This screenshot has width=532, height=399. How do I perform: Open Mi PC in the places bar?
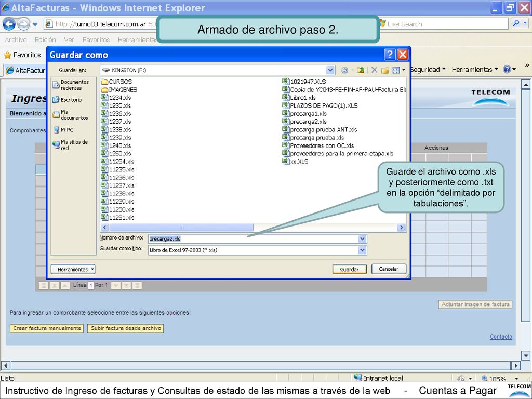click(x=63, y=129)
